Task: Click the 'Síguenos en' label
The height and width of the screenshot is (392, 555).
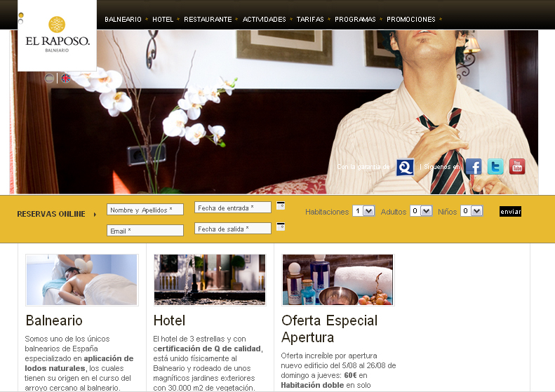Action: point(442,167)
